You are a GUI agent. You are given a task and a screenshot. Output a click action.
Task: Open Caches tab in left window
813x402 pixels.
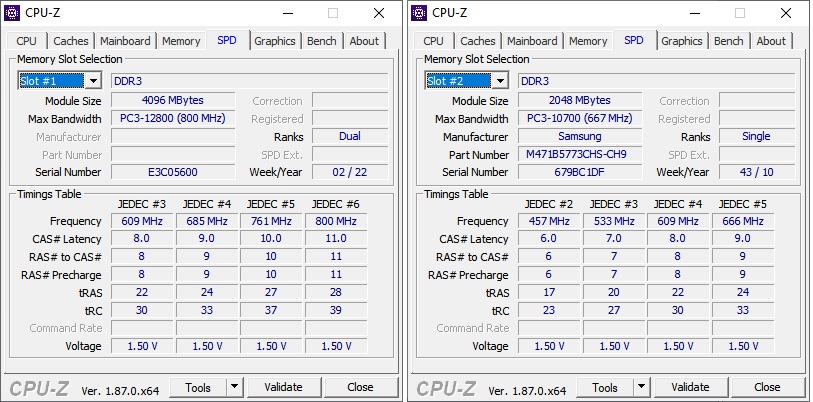[x=71, y=41]
